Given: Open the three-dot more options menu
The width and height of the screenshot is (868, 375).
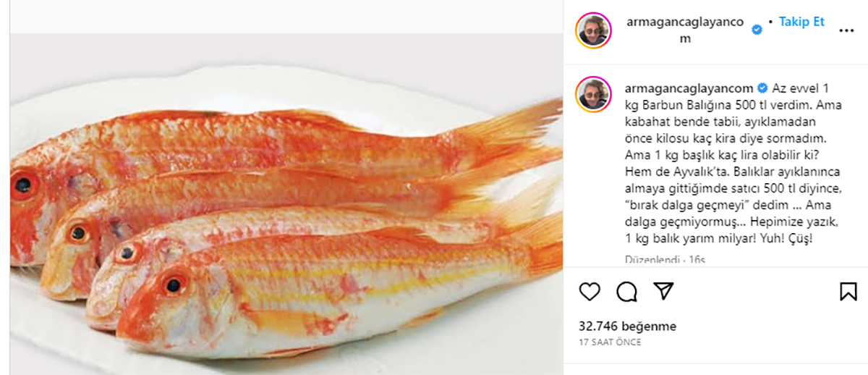Looking at the screenshot, I should [846, 31].
